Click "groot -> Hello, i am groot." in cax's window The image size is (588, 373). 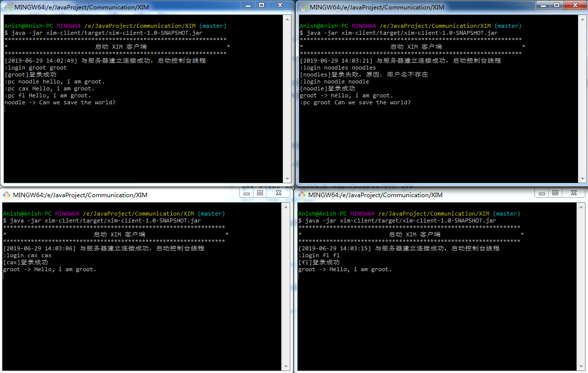pos(50,269)
